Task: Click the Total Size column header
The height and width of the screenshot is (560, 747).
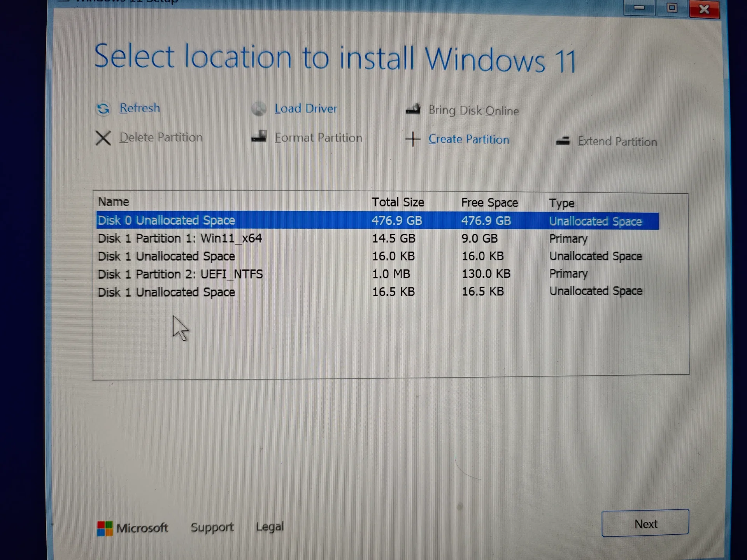Action: [398, 202]
